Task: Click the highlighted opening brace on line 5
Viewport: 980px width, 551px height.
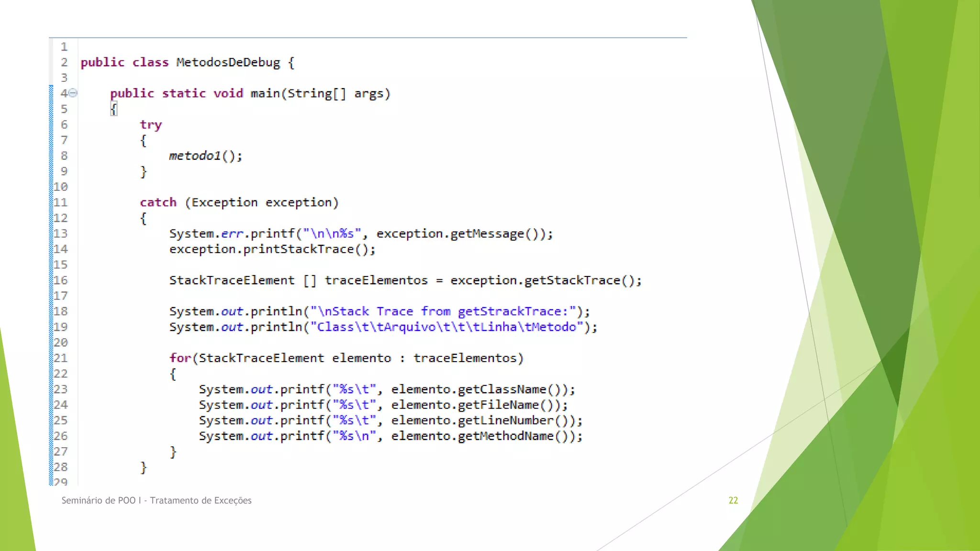Action: pyautogui.click(x=113, y=109)
